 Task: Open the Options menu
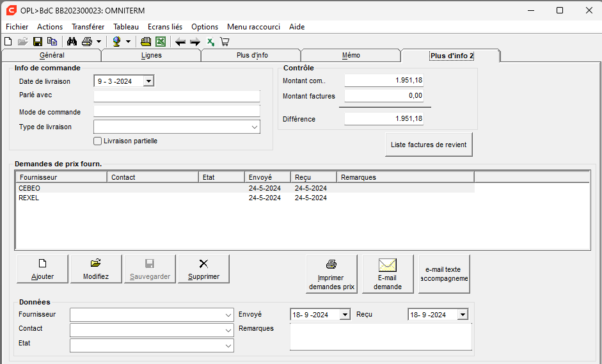pyautogui.click(x=205, y=27)
